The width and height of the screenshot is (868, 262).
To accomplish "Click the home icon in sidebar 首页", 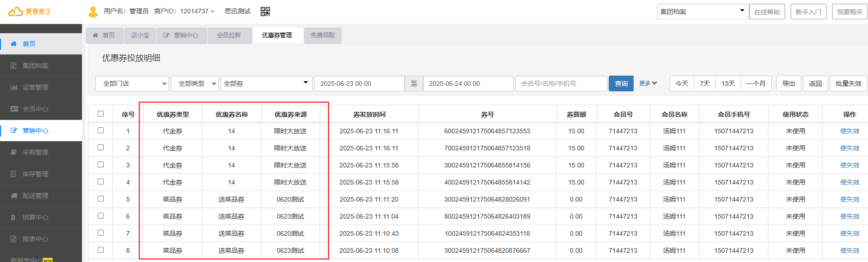I will [14, 44].
